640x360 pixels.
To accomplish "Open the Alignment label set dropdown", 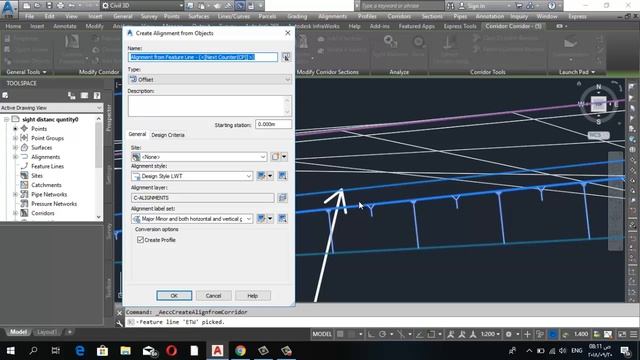I will coord(192,219).
